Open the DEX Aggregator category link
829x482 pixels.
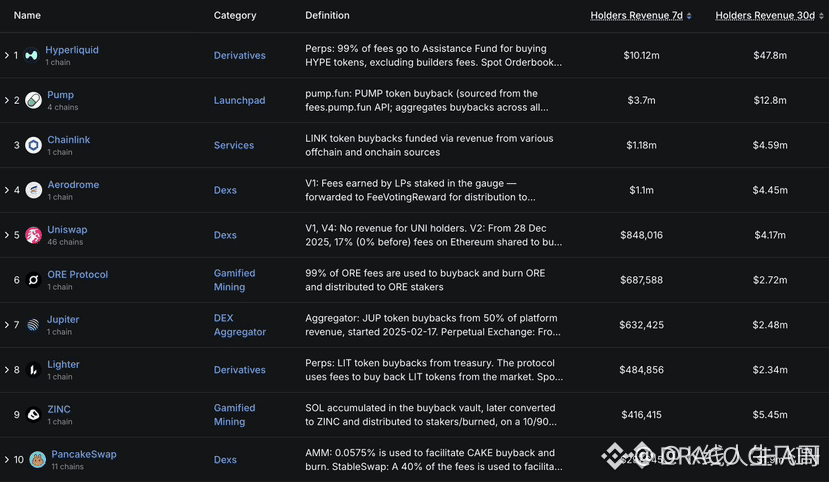click(x=240, y=325)
